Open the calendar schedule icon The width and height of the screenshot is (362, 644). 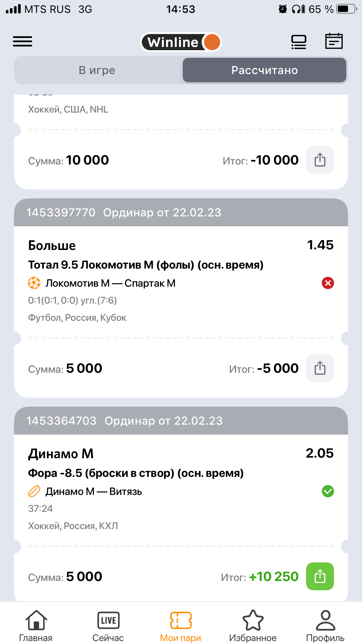[334, 41]
